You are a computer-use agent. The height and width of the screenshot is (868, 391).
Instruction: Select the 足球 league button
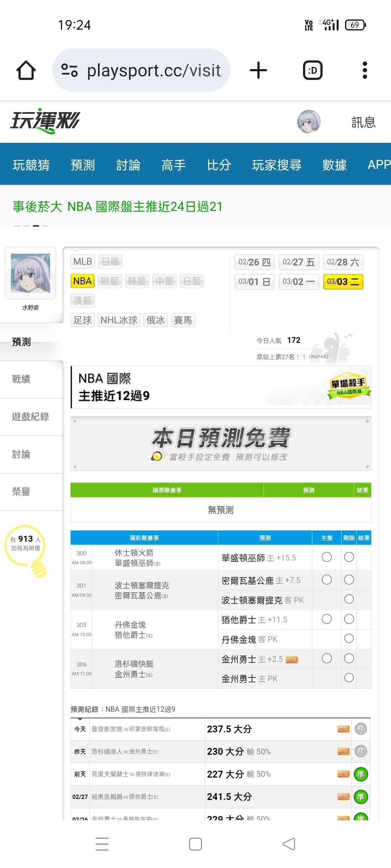coord(83,320)
